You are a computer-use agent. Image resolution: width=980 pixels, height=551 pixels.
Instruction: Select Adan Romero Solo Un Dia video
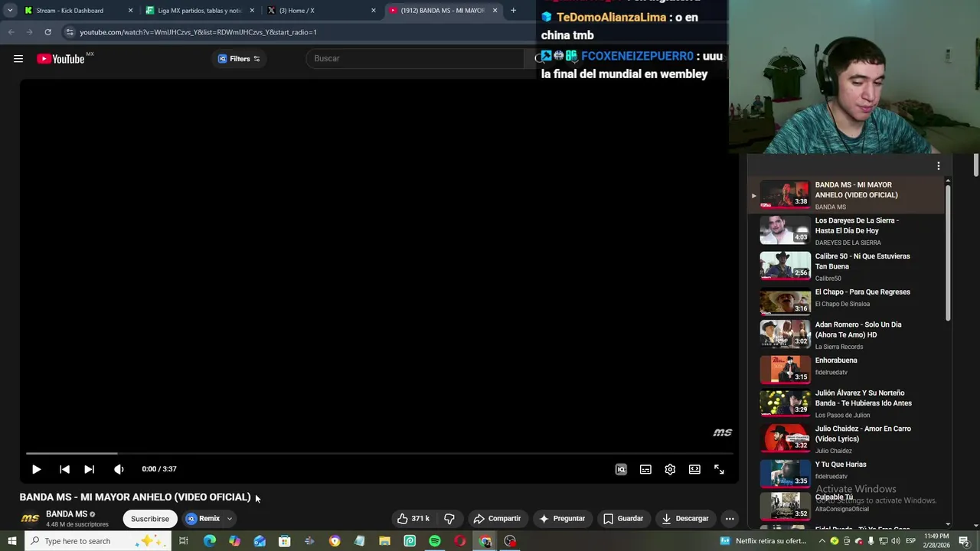845,335
